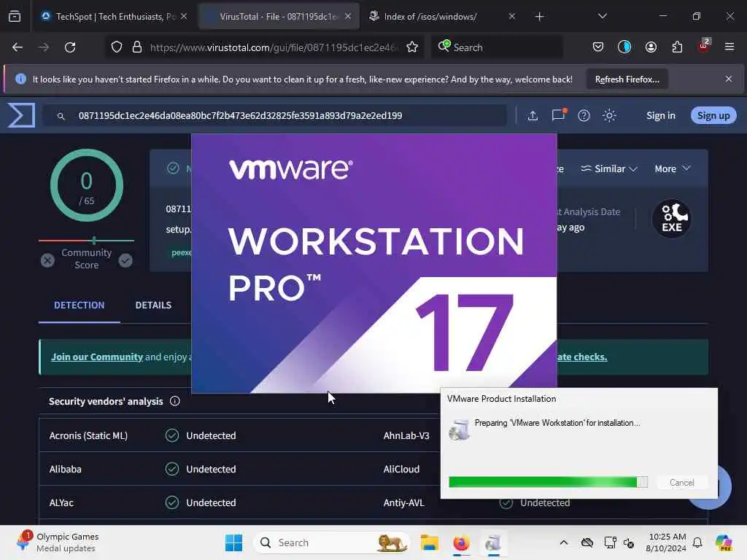The image size is (747, 560).
Task: Click the ALYac vendor name
Action: [x=61, y=502]
